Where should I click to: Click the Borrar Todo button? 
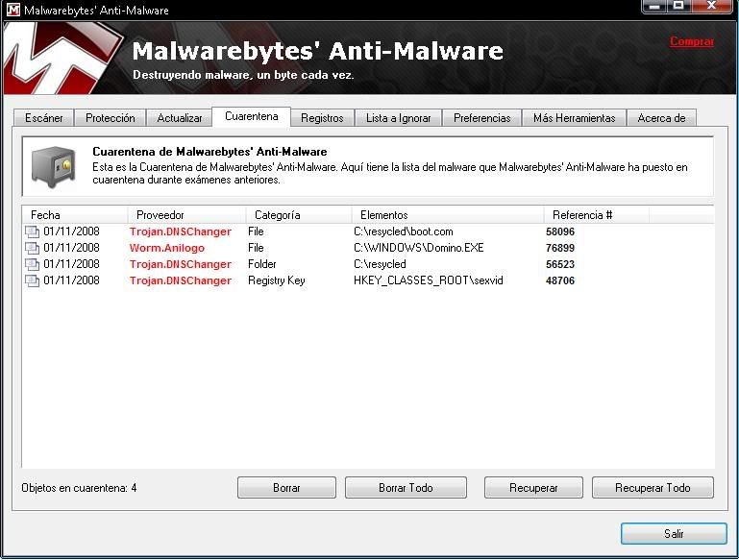(x=406, y=487)
